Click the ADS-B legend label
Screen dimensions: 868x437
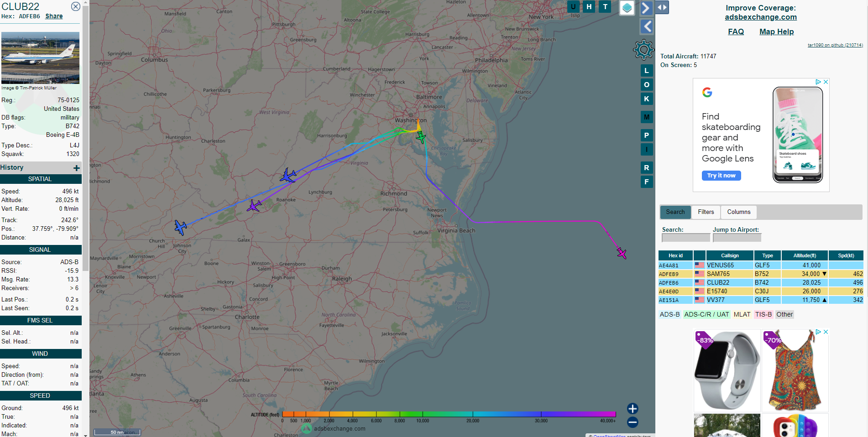click(669, 314)
